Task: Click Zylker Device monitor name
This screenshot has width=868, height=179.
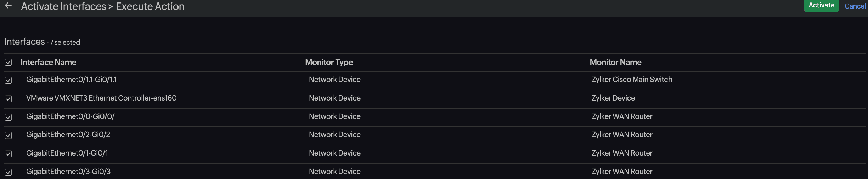Action: pyautogui.click(x=613, y=98)
